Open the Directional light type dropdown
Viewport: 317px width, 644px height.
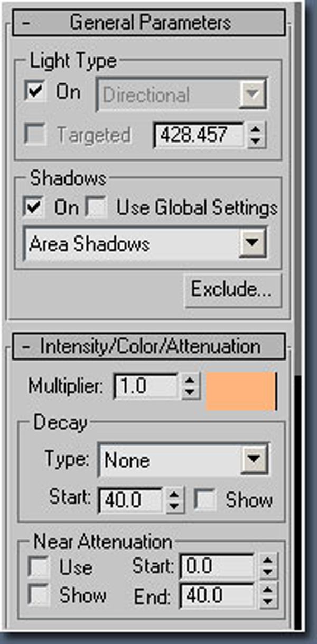pos(182,95)
